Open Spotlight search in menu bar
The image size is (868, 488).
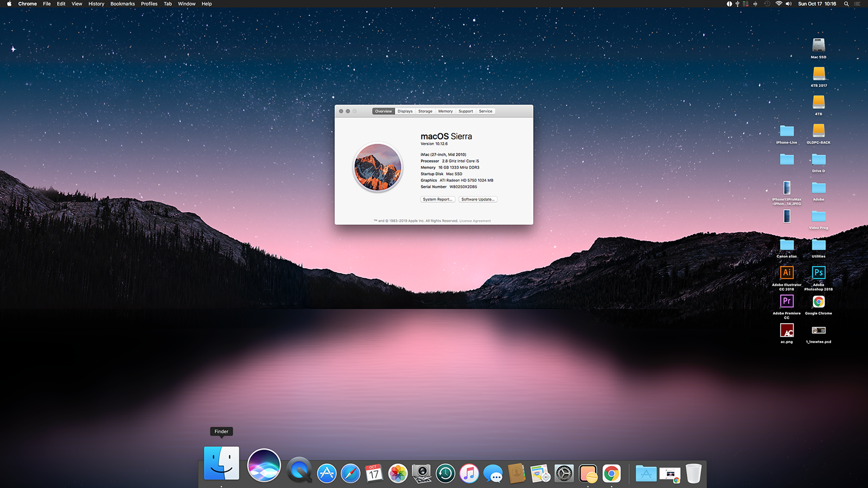pyautogui.click(x=846, y=4)
